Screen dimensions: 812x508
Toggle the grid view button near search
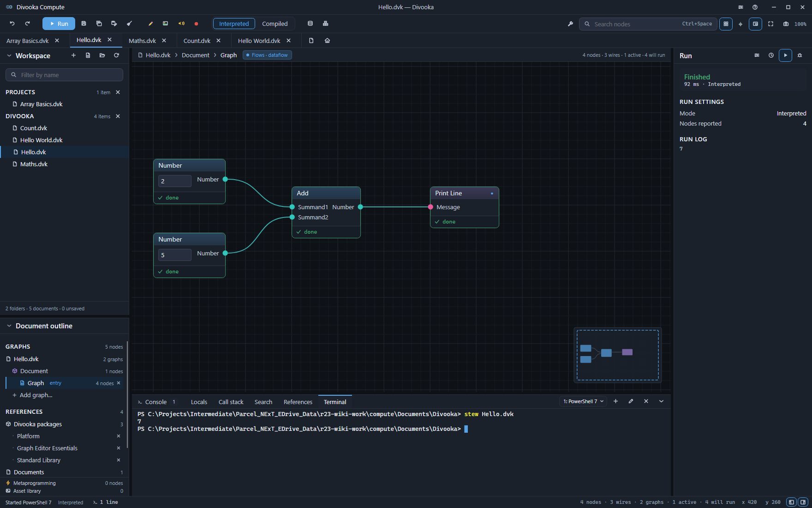(726, 24)
